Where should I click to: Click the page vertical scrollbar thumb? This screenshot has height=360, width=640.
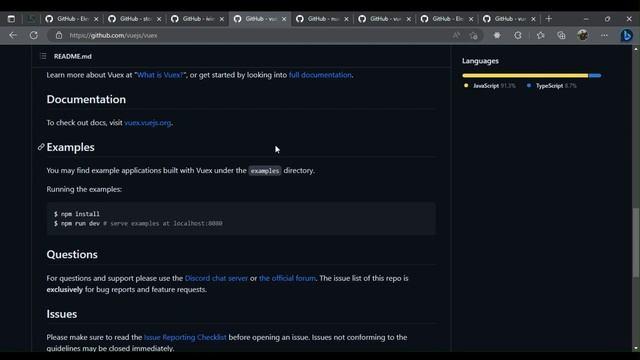636,243
